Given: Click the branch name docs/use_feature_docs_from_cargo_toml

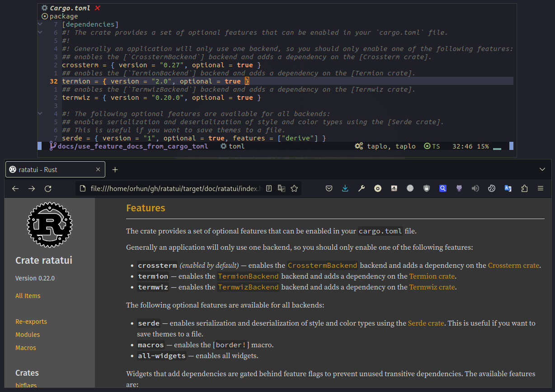Looking at the screenshot, I should point(132,146).
